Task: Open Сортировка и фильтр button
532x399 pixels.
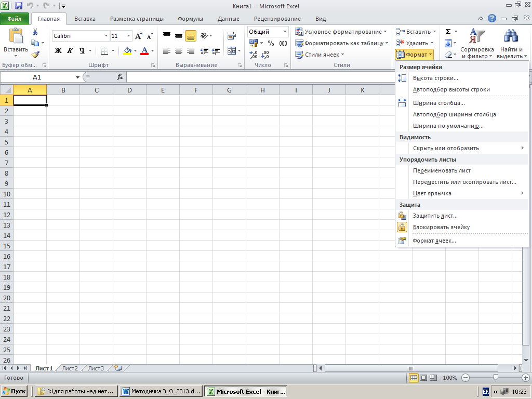Action: (x=477, y=43)
